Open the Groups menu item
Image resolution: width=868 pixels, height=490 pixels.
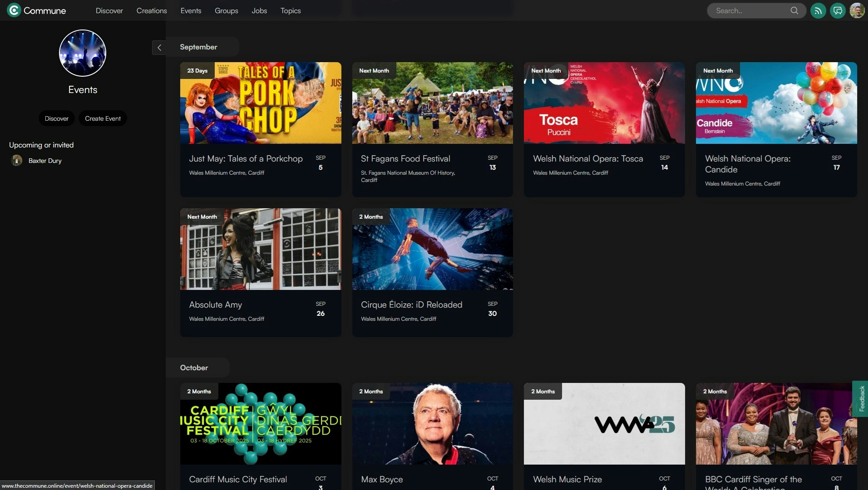(226, 10)
